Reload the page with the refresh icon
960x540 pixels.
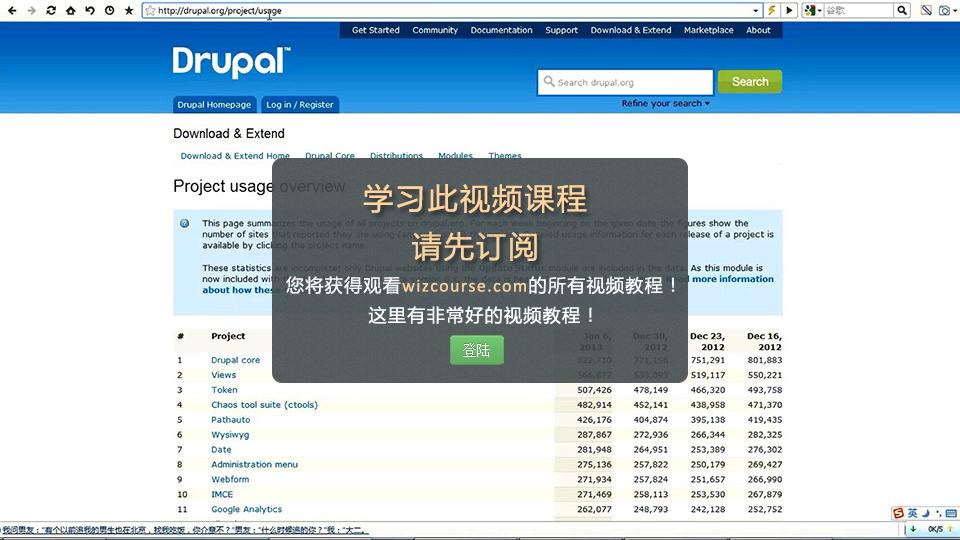click(x=51, y=10)
